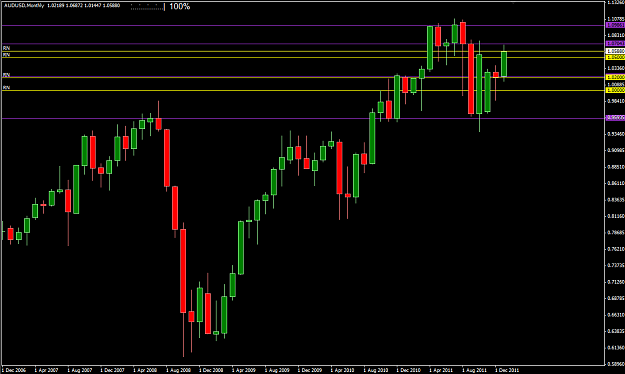Click the 100% zoom percentage label
The width and height of the screenshot is (625, 374).
(179, 6)
